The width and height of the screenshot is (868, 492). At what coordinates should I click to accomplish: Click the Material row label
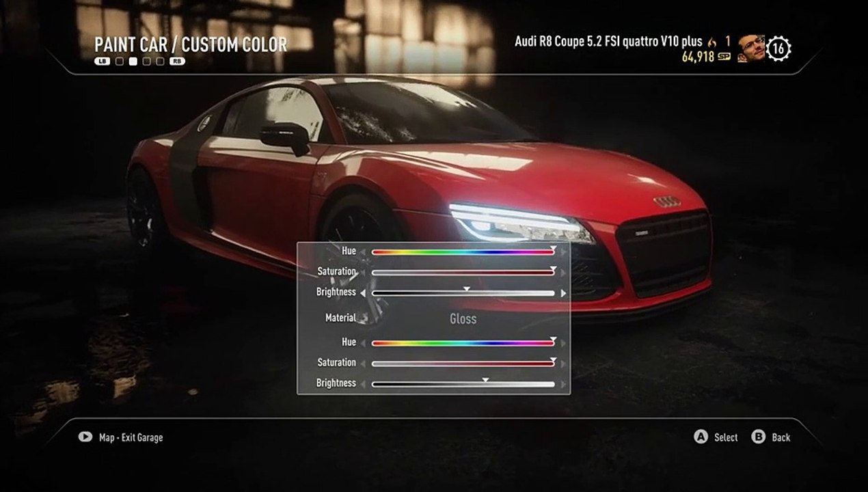[x=340, y=318]
